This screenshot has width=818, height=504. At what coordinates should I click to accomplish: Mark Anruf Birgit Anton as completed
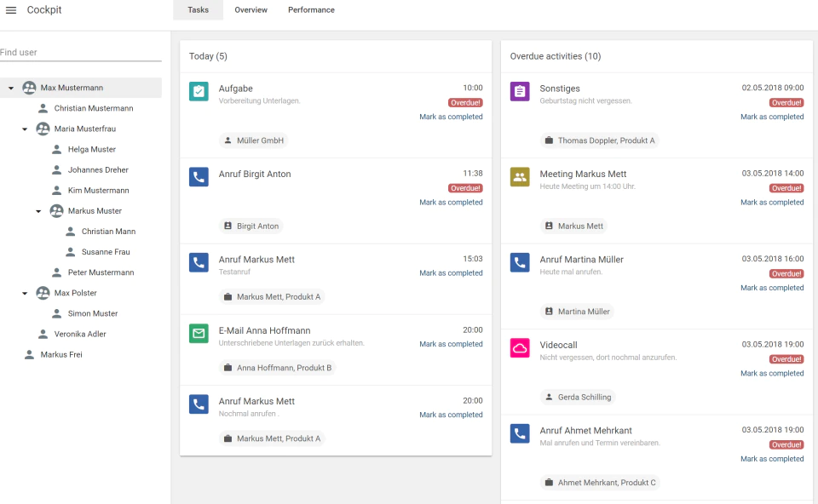tap(452, 203)
